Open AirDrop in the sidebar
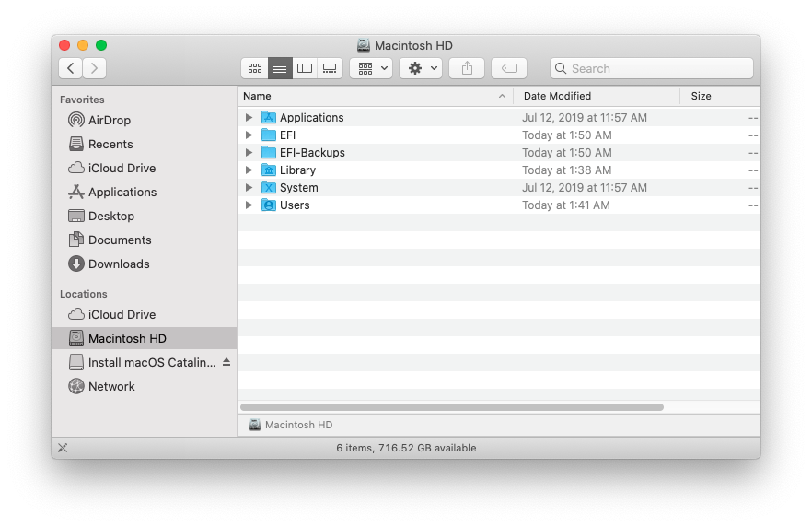 pos(144,120)
